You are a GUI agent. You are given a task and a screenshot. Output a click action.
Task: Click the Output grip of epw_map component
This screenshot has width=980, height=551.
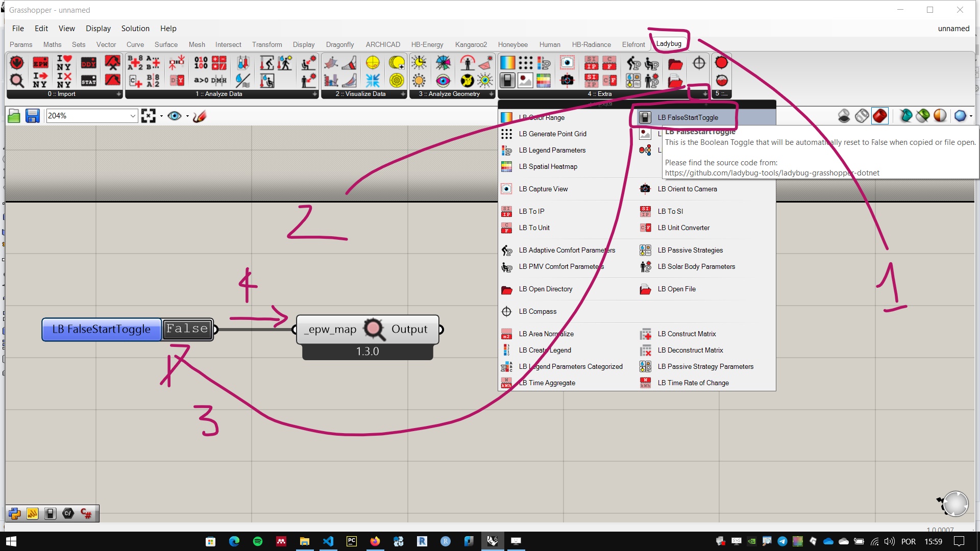point(440,330)
